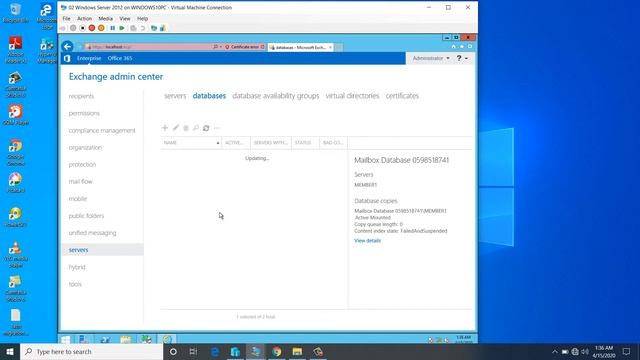640x360 pixels.
Task: Click the Revert icon in VM toolbar
Action: (x=143, y=28)
